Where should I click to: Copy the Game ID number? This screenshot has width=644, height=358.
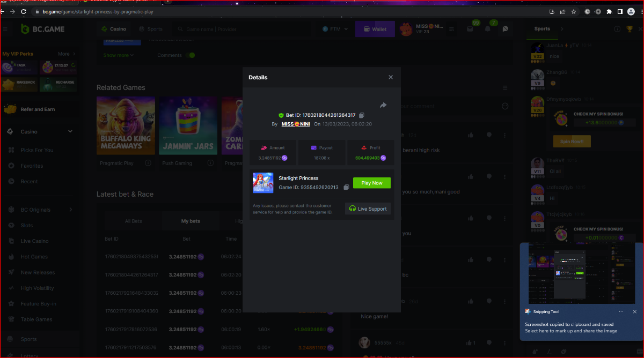point(346,187)
